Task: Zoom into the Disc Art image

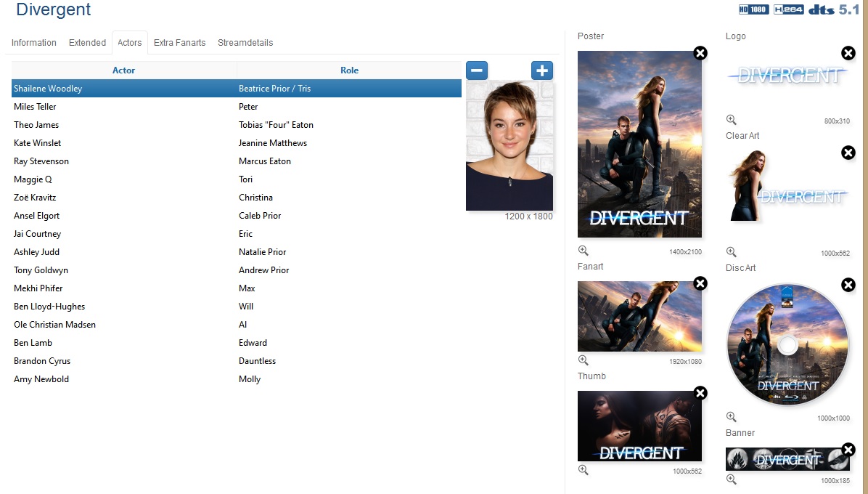Action: (x=732, y=416)
